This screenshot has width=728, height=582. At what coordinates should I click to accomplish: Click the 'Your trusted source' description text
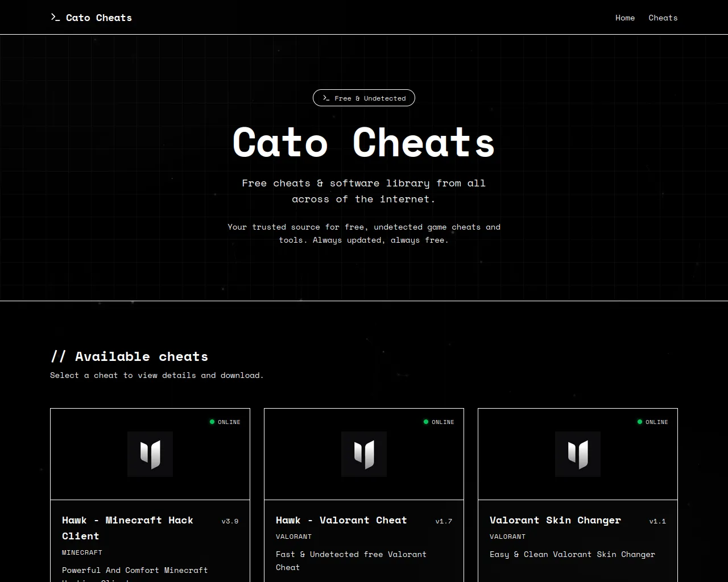pyautogui.click(x=364, y=233)
